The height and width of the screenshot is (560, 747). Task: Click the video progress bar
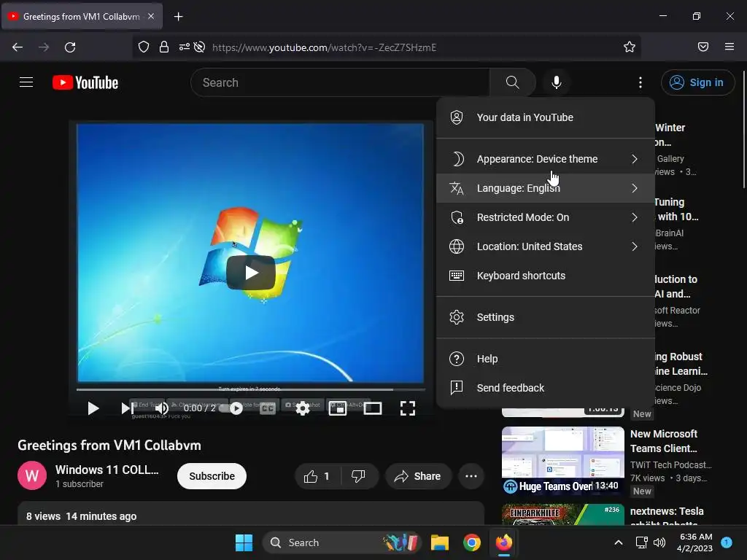[251, 389]
